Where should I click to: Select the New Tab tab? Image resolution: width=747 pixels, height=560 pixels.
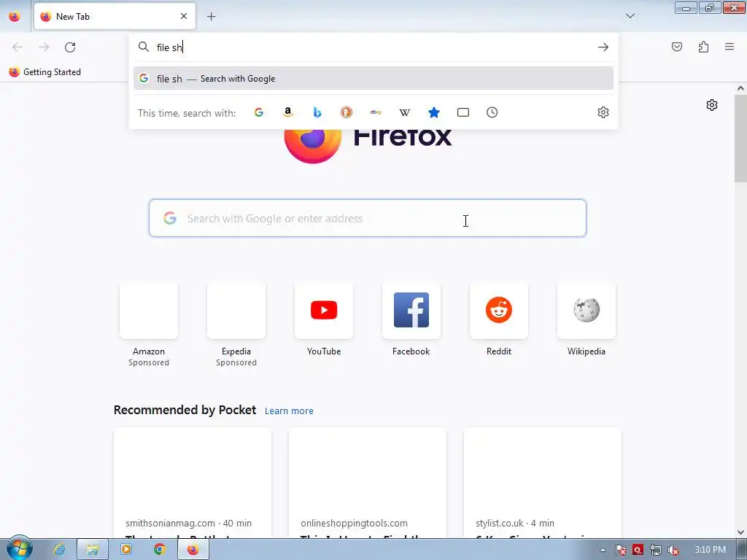click(x=115, y=17)
